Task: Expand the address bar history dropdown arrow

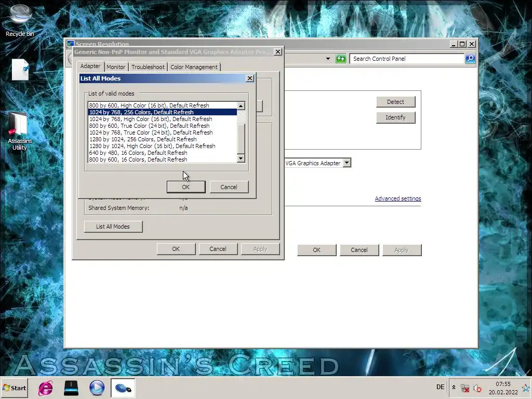Action: 328,59
